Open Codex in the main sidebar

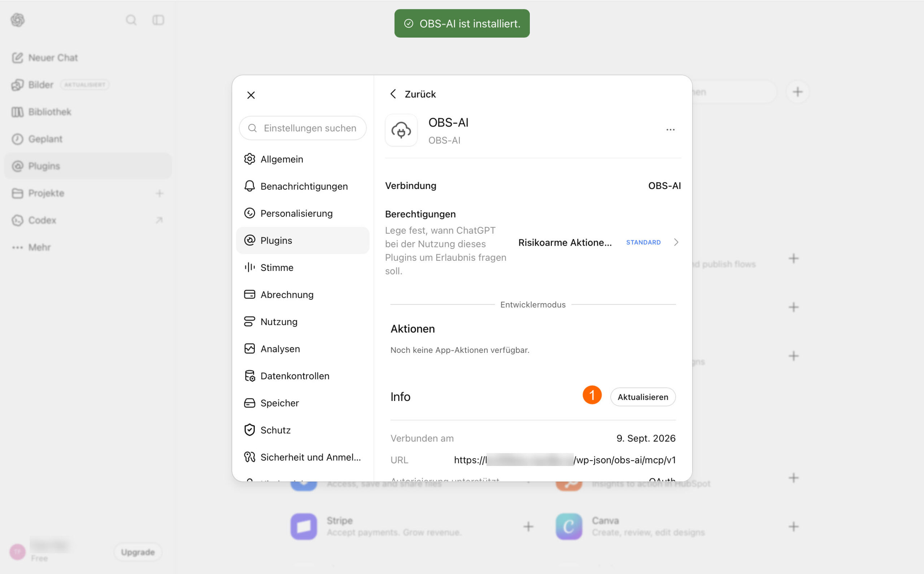point(87,220)
